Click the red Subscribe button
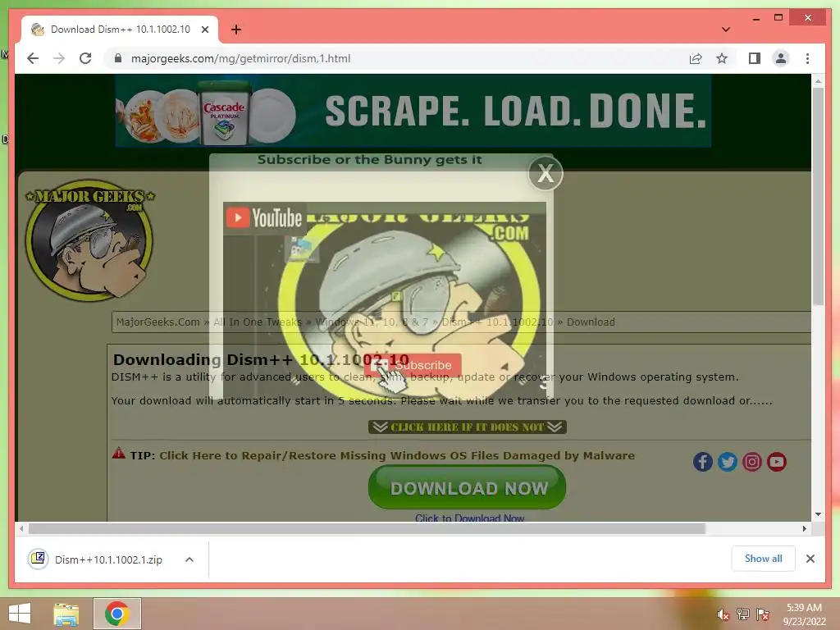The height and width of the screenshot is (630, 840). pyautogui.click(x=413, y=365)
